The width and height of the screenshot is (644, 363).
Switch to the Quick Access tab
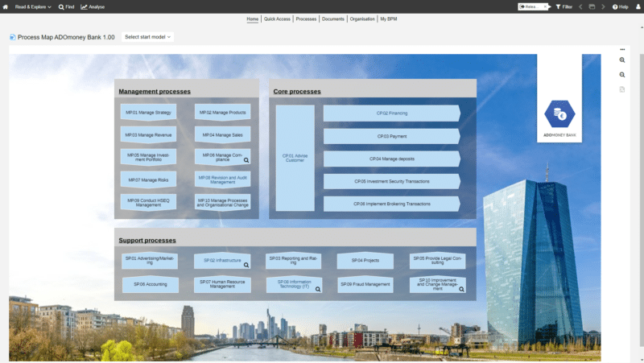277,19
